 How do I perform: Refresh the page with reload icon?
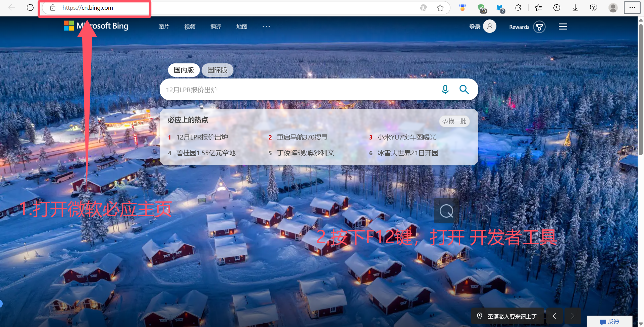point(30,8)
